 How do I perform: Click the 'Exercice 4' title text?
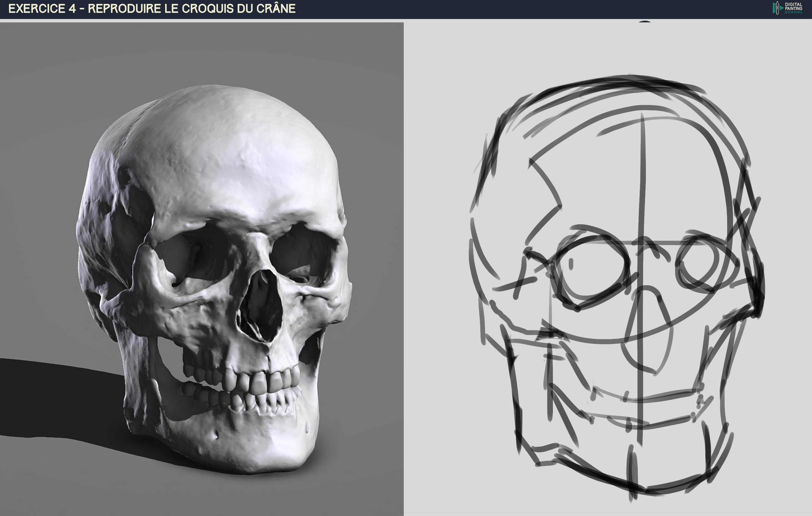click(42, 8)
